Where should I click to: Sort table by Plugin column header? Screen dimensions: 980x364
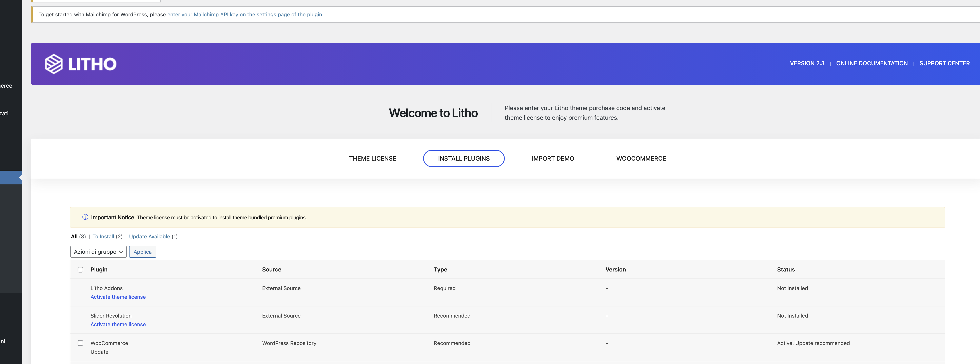pos(99,270)
